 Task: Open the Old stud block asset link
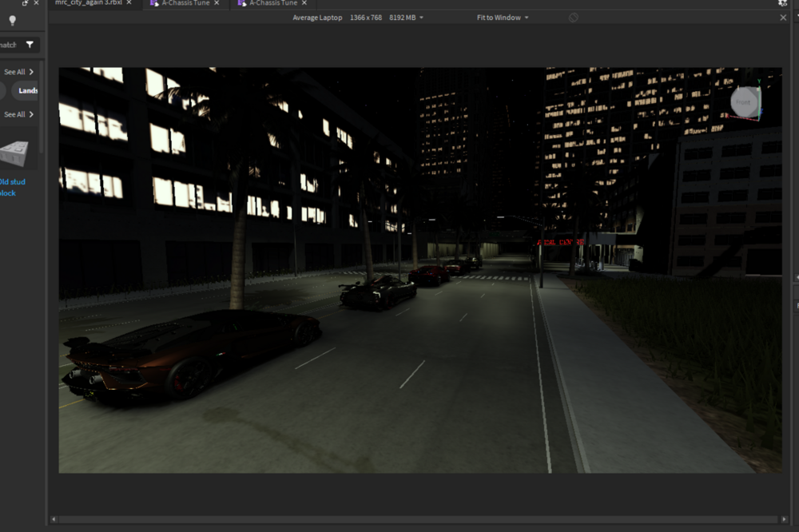point(12,188)
